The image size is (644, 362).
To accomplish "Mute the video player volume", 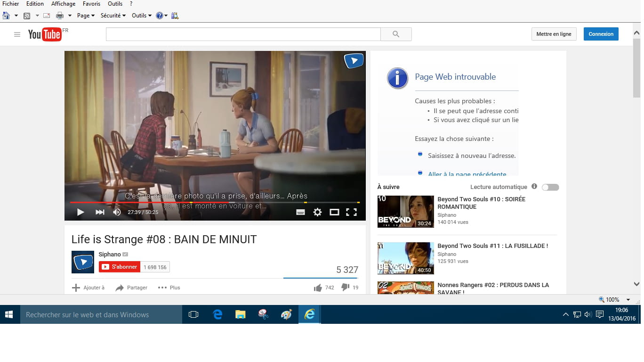I will (x=117, y=212).
